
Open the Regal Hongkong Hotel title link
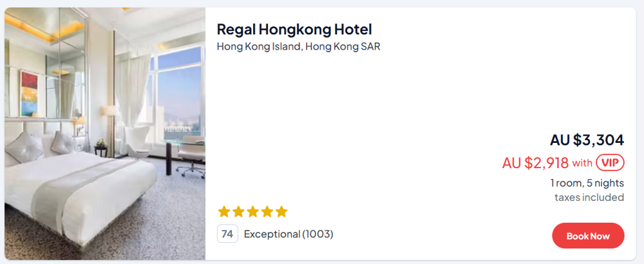click(x=294, y=29)
